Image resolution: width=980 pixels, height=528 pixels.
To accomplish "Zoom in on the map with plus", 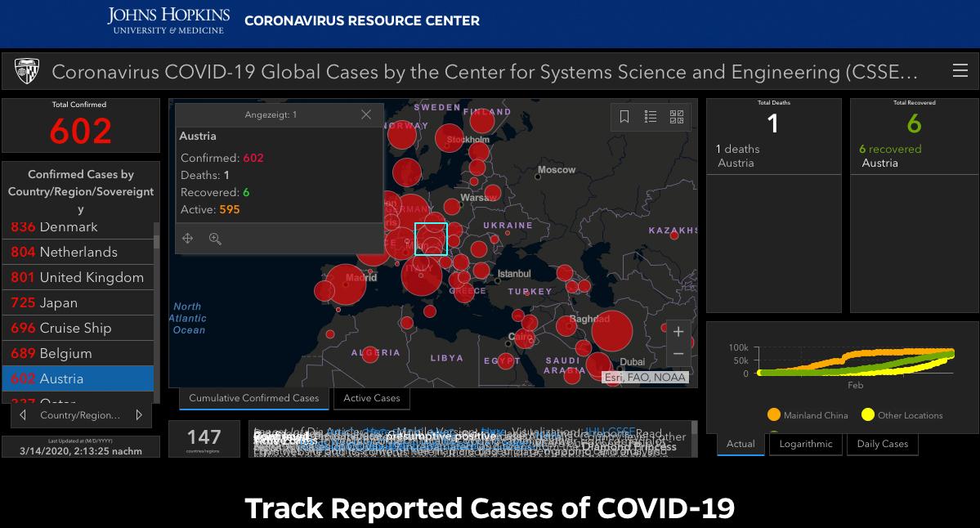I will (x=678, y=332).
